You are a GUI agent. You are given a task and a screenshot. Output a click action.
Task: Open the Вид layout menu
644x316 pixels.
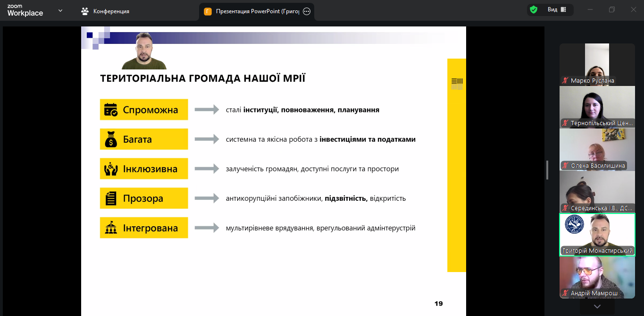point(557,9)
